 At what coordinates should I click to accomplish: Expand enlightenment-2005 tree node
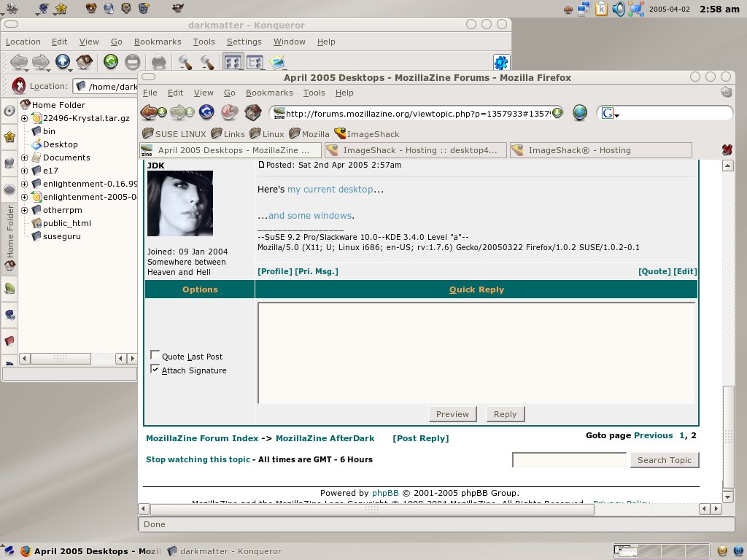(x=24, y=197)
